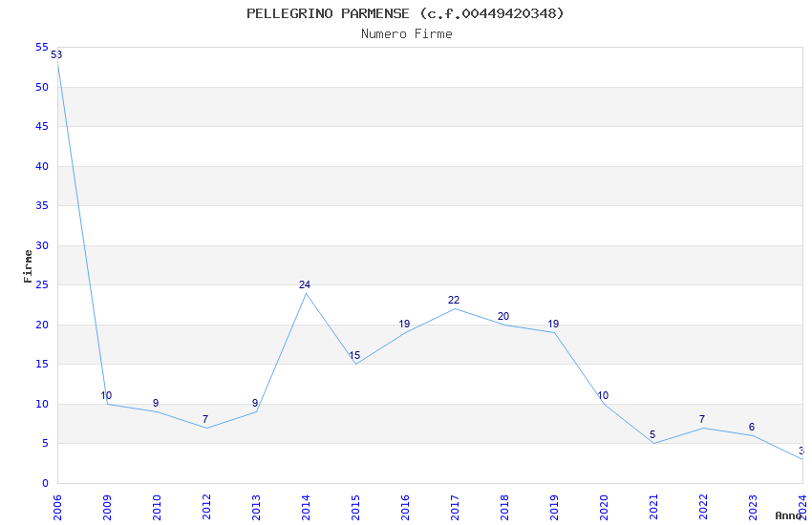Click the 2016 year label on x-axis
The height and width of the screenshot is (525, 812).
405,504
